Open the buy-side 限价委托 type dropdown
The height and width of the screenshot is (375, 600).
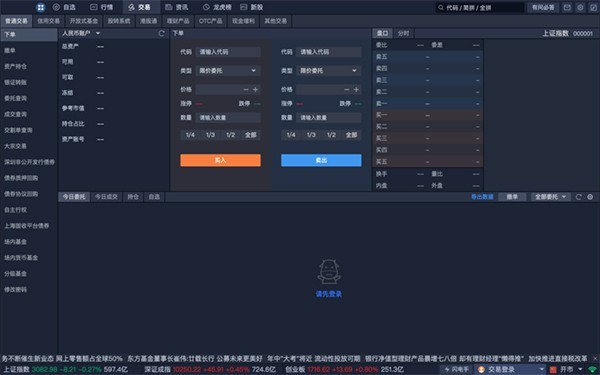click(x=228, y=70)
